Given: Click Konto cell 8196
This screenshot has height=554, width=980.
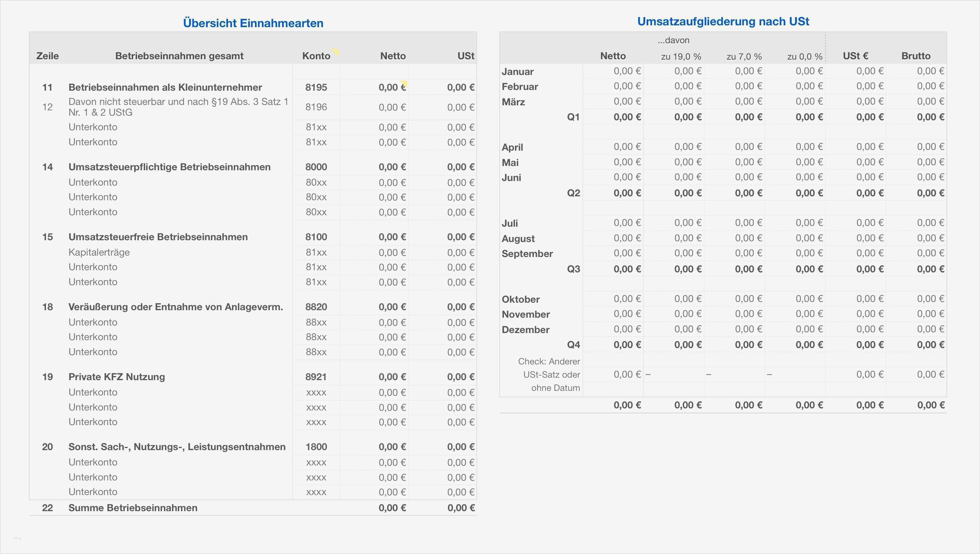Looking at the screenshot, I should (x=316, y=107).
